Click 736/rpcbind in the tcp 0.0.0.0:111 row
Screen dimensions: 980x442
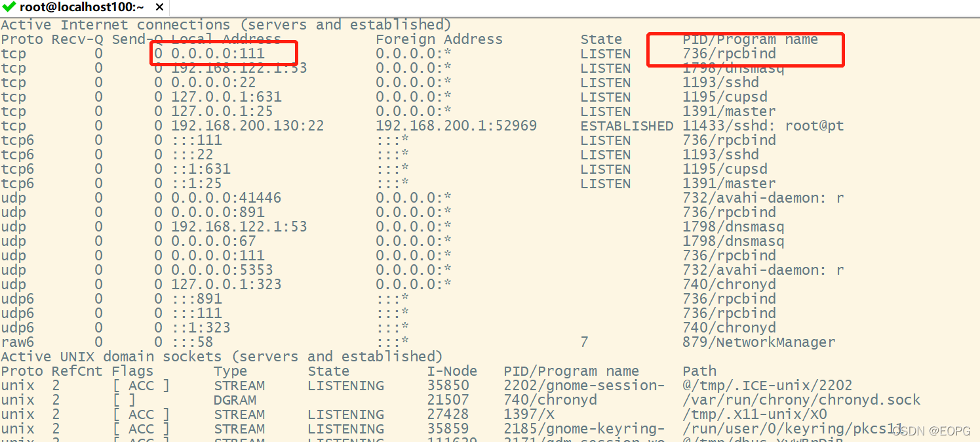pyautogui.click(x=729, y=54)
